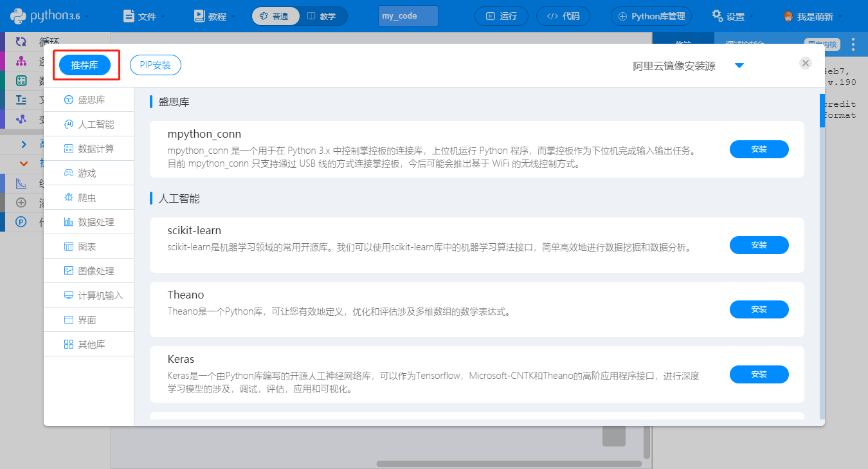868x469 pixels.
Task: Install the Theano library
Action: tap(759, 309)
